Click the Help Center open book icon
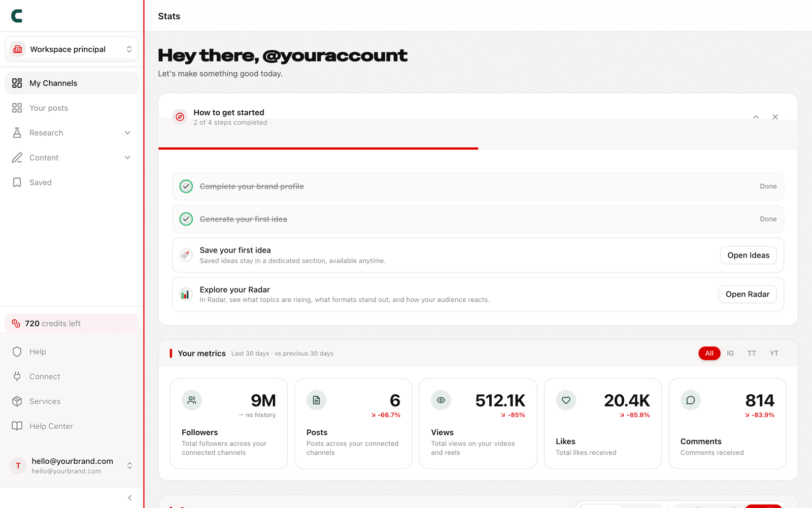Viewport: 812px width, 508px height. [x=17, y=426]
